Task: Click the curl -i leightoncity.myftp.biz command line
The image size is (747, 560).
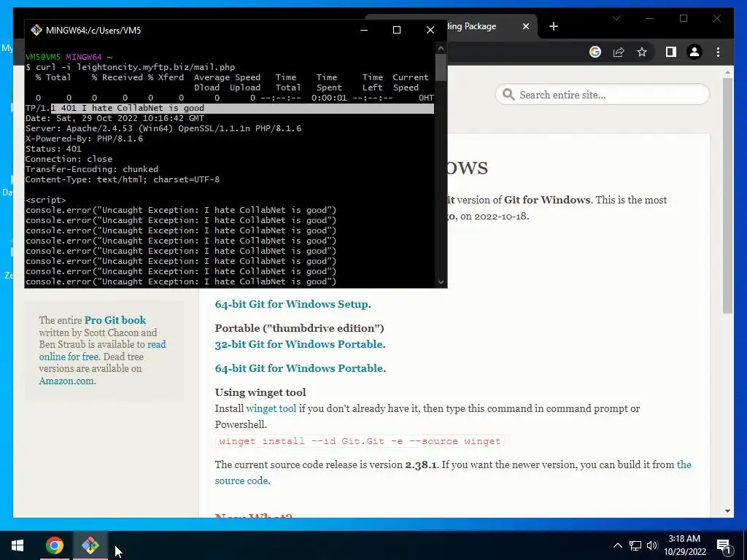Action: pos(130,67)
